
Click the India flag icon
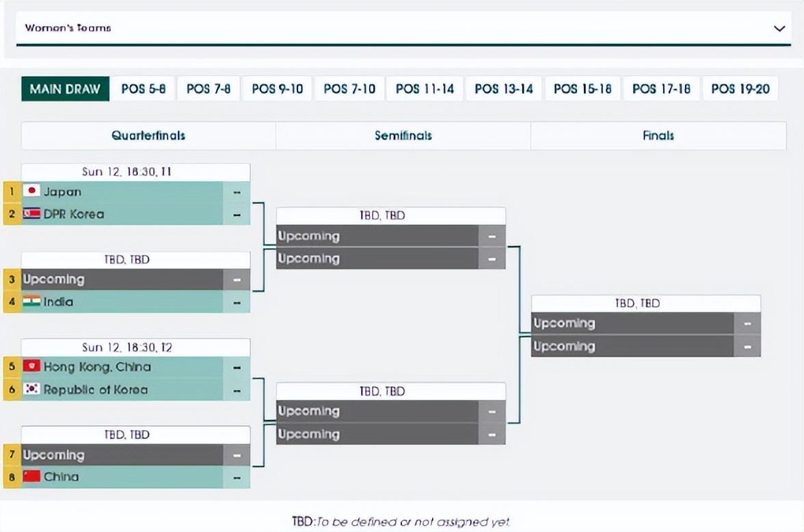[31, 302]
